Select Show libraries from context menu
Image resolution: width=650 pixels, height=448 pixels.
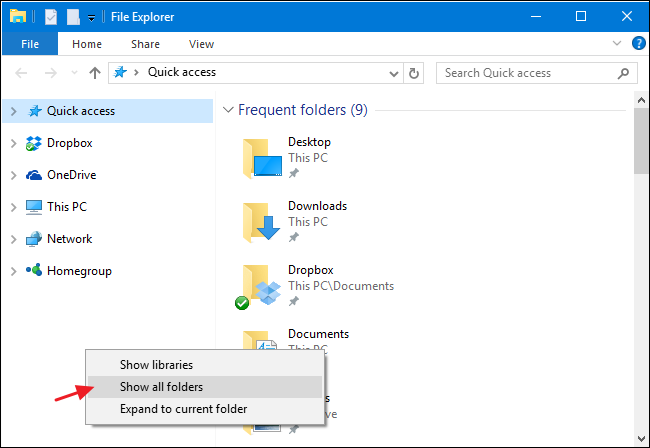click(x=156, y=365)
